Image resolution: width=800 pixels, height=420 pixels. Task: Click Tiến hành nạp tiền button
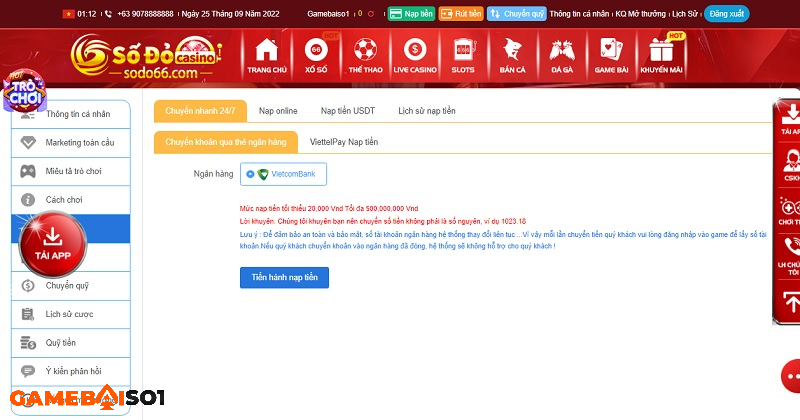point(284,278)
